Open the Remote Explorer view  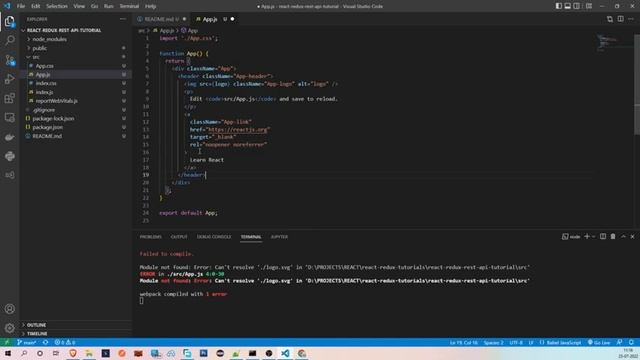(10, 118)
